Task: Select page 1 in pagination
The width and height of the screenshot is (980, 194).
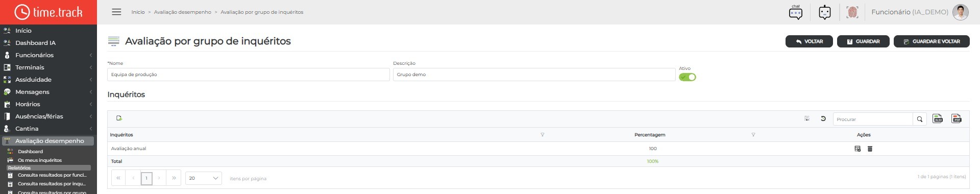Action: 146,178
